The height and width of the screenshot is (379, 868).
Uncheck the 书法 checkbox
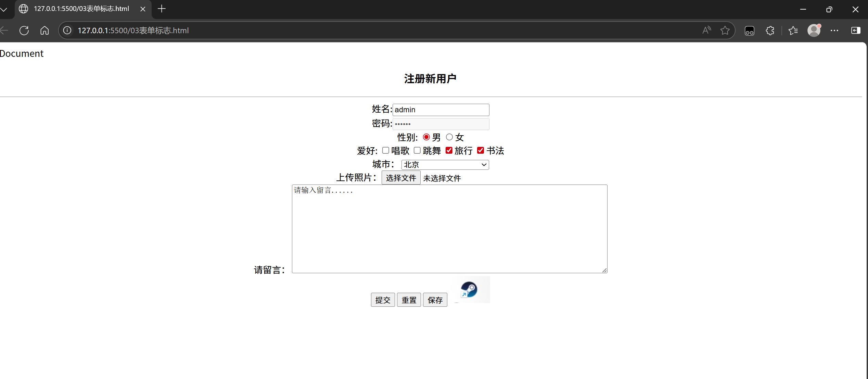click(x=480, y=150)
